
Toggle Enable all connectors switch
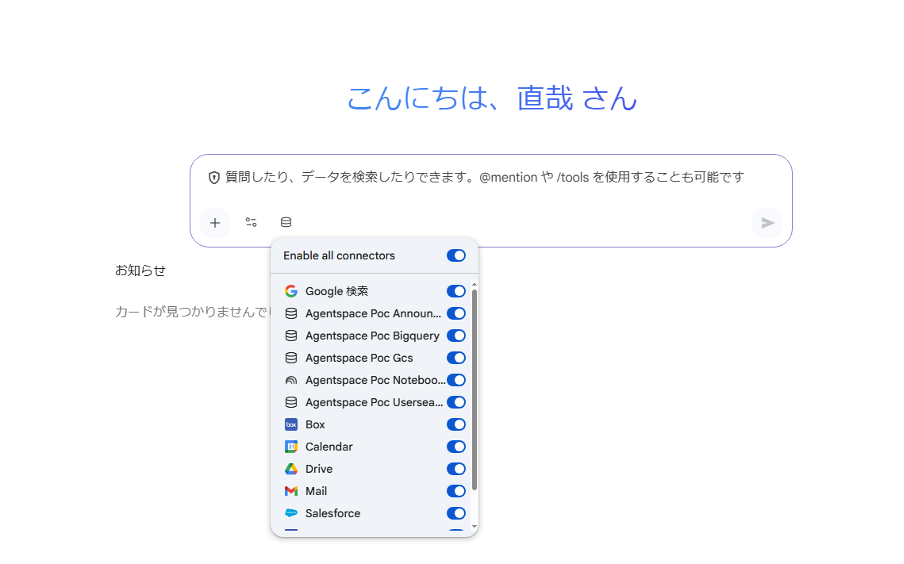456,256
